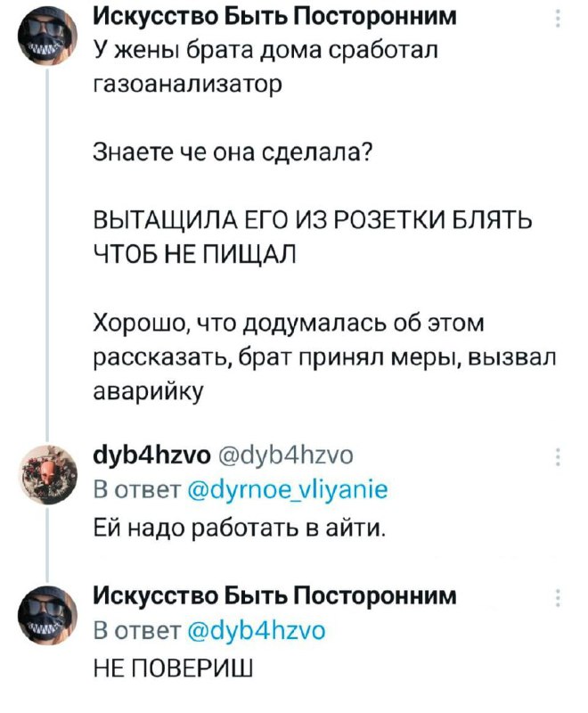Image resolution: width=588 pixels, height=713 pixels.
Task: Open the dyb4hzvo reply's three-dot menu
Action: tap(558, 457)
